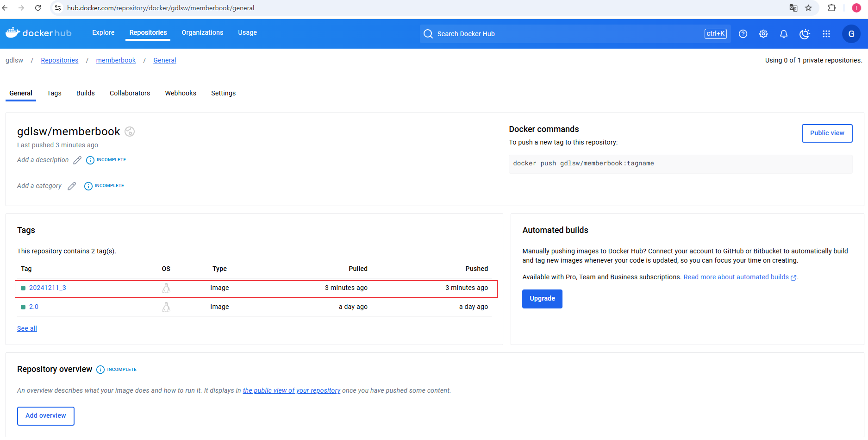Click the gdlsw/memberbook repository title
The width and height of the screenshot is (868, 440).
click(x=69, y=132)
